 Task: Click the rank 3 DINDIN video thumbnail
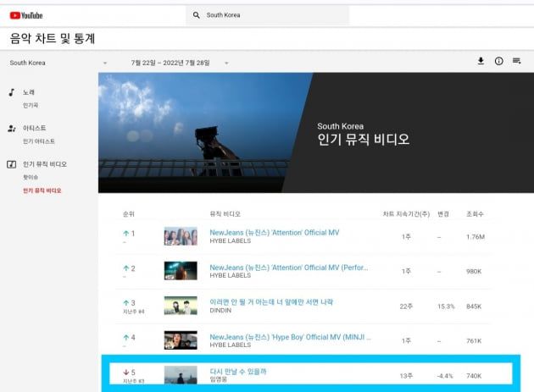click(180, 306)
